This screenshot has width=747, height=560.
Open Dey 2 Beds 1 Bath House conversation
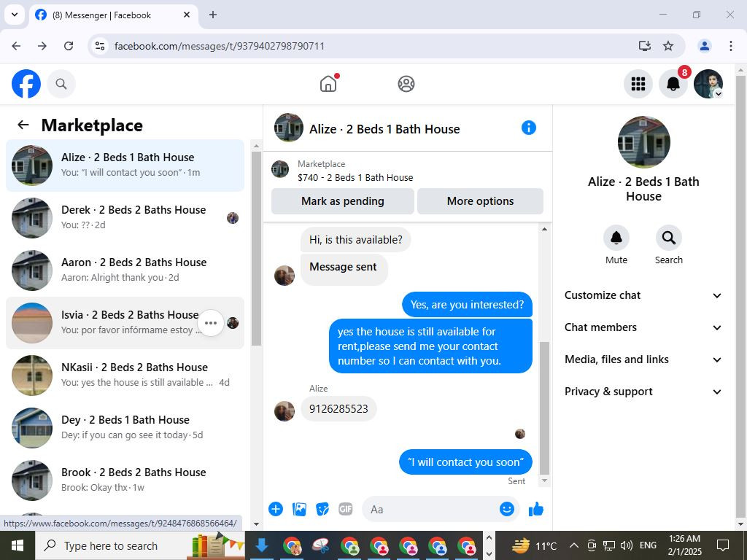125,427
